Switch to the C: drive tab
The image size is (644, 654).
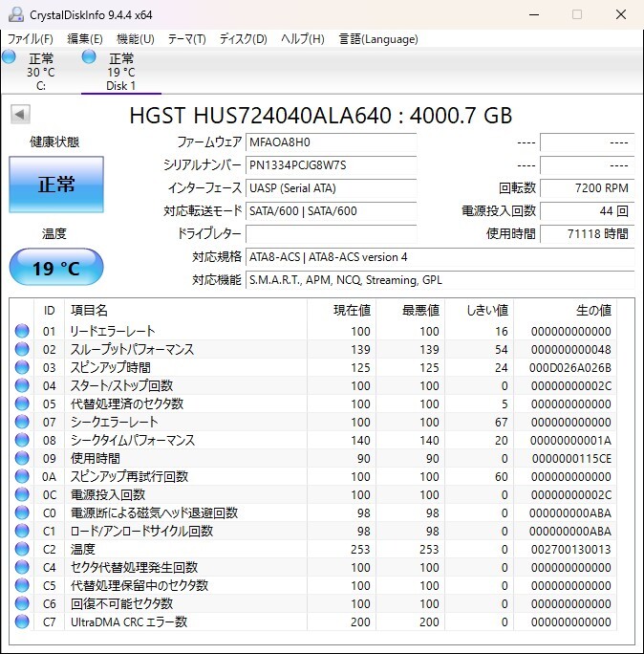pos(40,72)
